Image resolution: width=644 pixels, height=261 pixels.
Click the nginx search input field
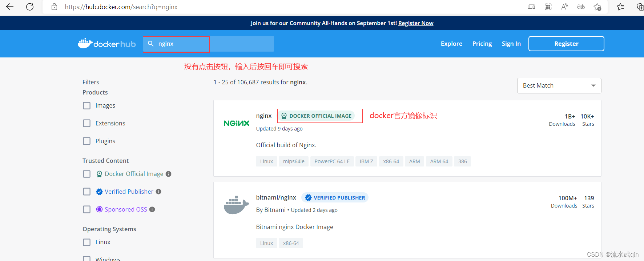209,44
